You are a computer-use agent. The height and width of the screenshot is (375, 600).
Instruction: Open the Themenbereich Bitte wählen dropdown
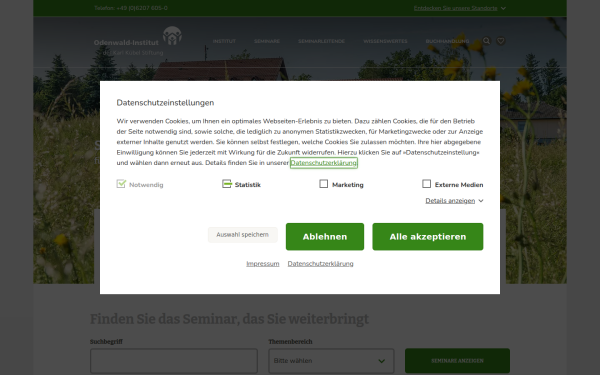tap(331, 361)
